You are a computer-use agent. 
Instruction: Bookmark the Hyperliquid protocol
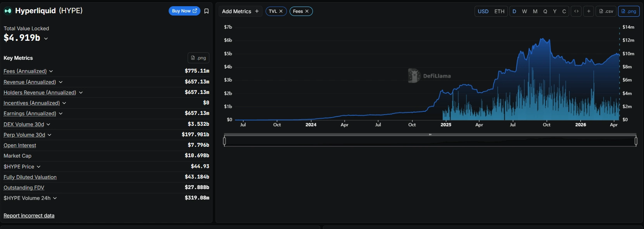click(206, 11)
